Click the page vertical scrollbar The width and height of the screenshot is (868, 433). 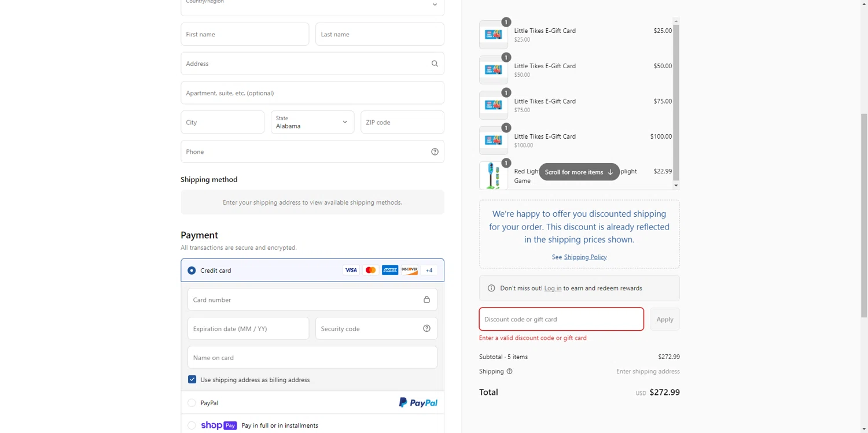(864, 216)
